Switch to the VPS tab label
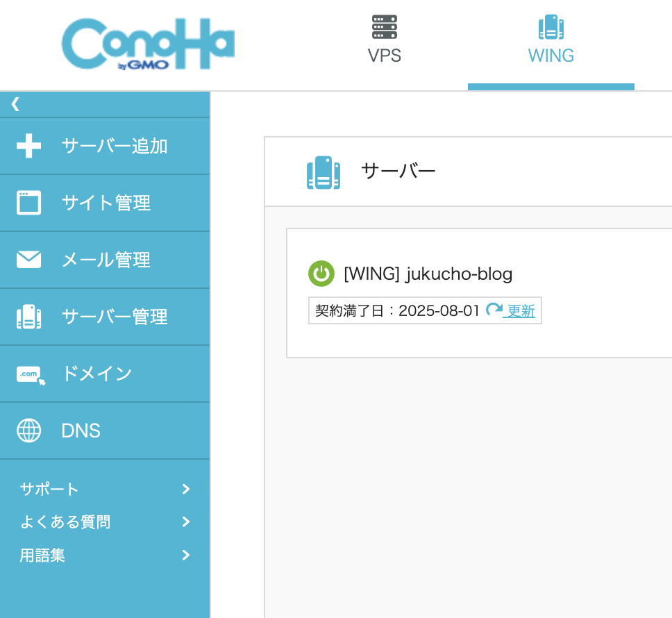The height and width of the screenshot is (618, 672). [385, 56]
